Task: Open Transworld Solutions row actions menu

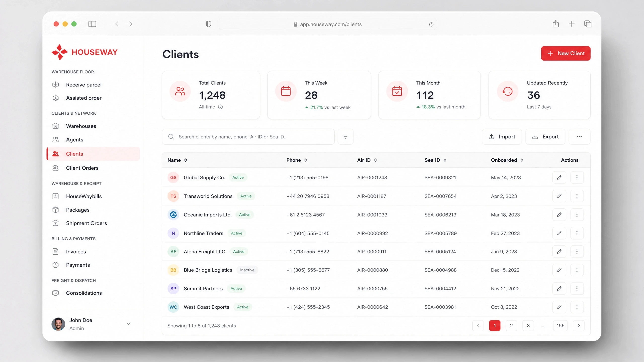Action: click(577, 196)
